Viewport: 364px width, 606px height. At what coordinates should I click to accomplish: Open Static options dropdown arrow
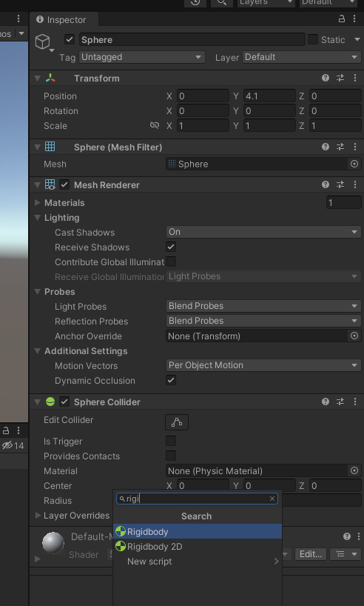coord(357,39)
